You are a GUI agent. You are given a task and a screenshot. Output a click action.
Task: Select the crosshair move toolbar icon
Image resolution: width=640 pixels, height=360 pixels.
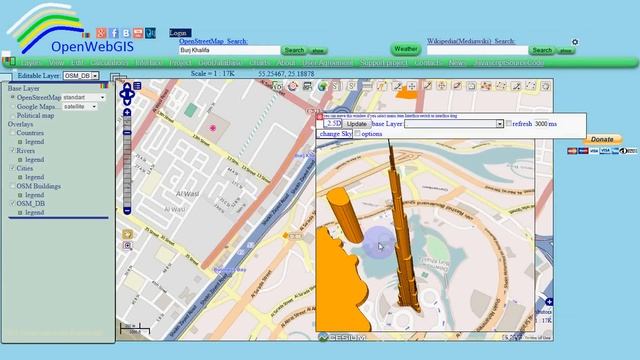click(x=411, y=86)
